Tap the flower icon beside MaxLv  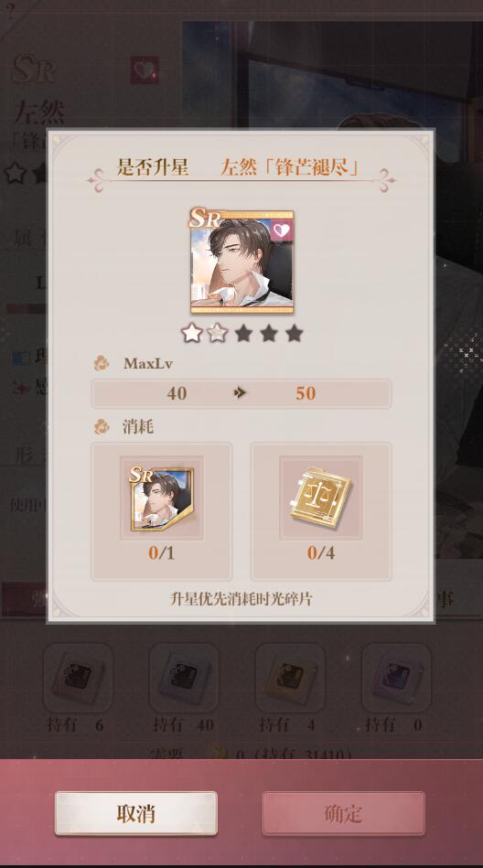pos(102,364)
